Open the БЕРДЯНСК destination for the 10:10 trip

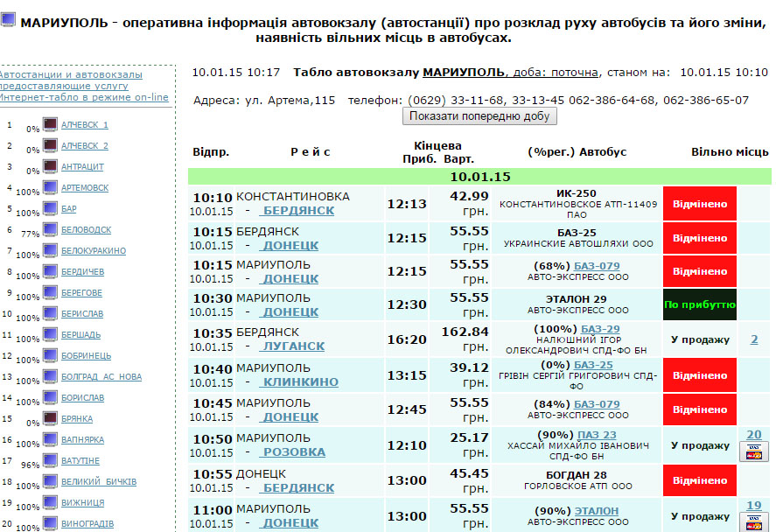coord(298,211)
